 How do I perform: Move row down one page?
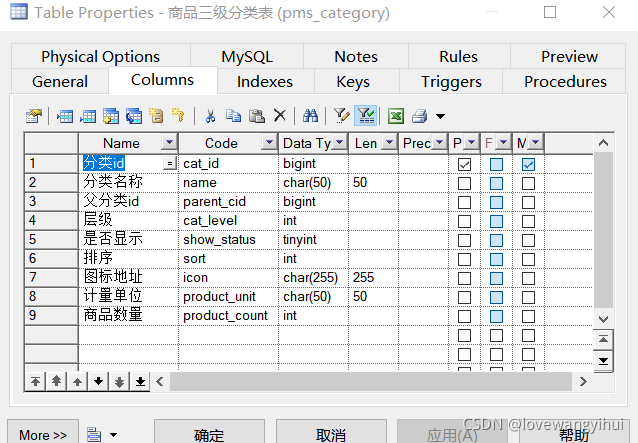coord(119,382)
